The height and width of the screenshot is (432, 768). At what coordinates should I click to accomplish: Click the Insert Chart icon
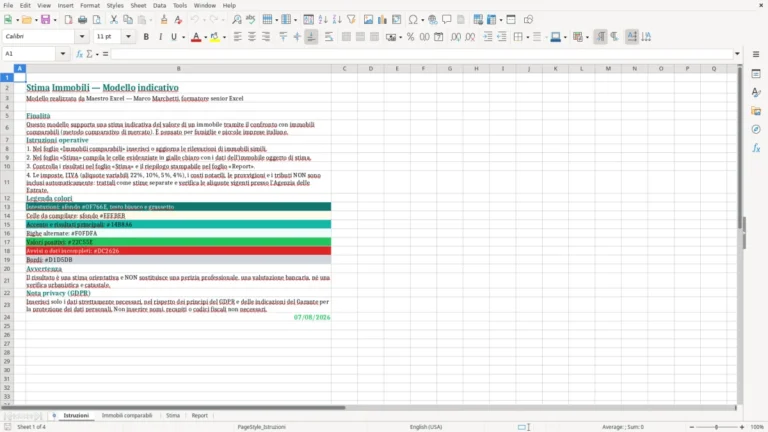(x=383, y=20)
